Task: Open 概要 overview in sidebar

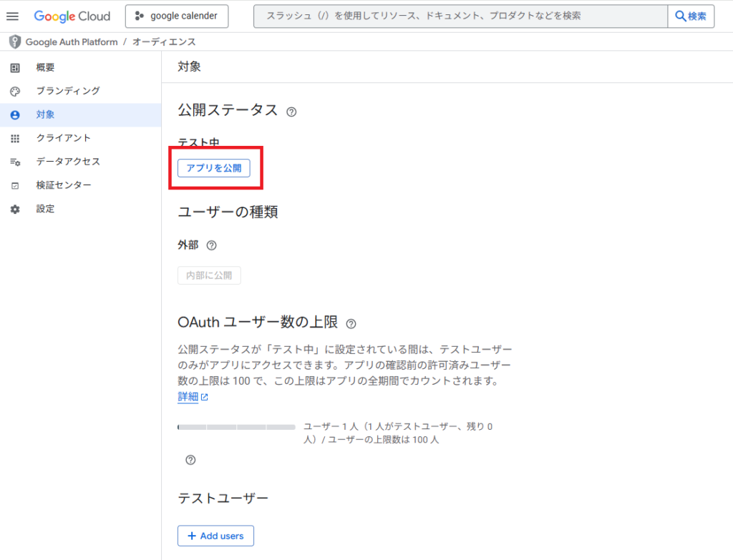Action: point(46,68)
